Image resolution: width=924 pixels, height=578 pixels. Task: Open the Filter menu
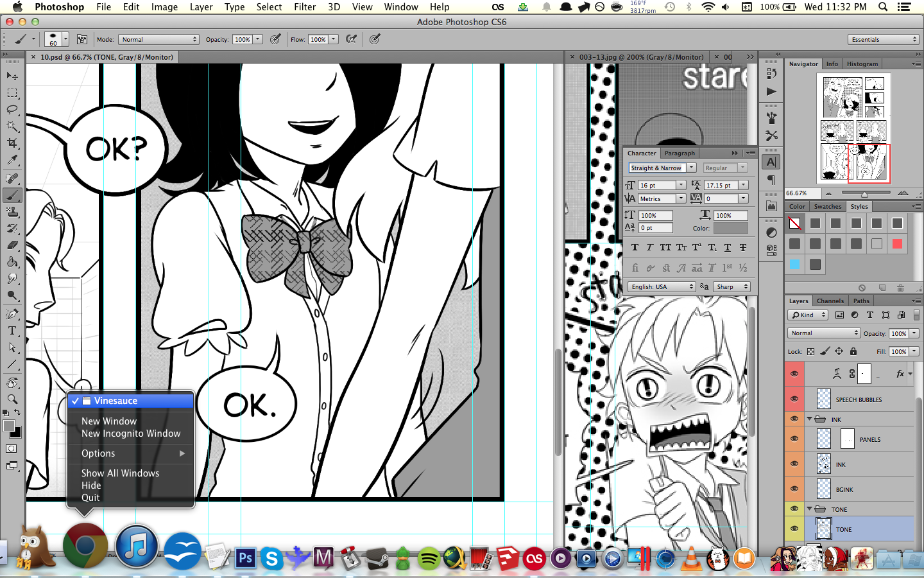[x=305, y=7]
